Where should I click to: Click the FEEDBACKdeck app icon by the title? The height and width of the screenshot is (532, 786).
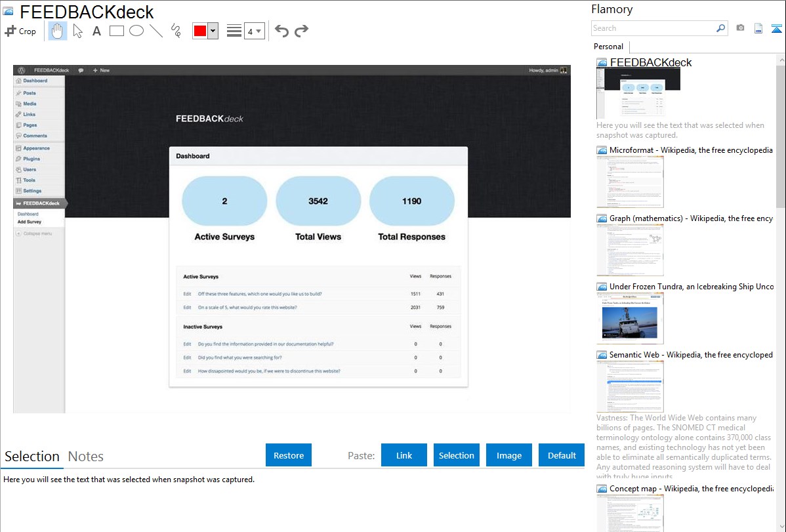(x=8, y=11)
